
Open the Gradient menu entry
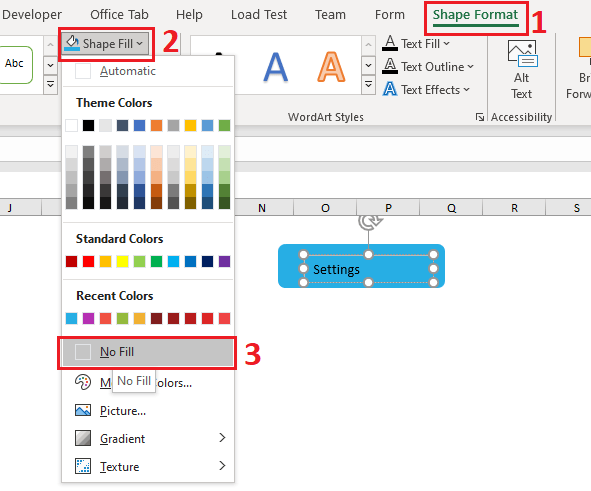148,438
